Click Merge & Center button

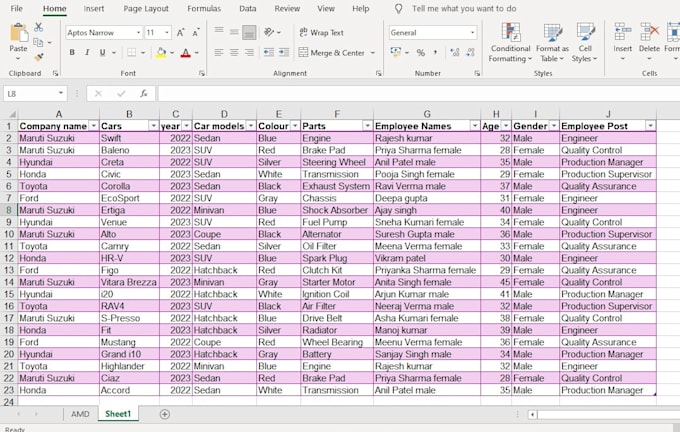tap(332, 53)
